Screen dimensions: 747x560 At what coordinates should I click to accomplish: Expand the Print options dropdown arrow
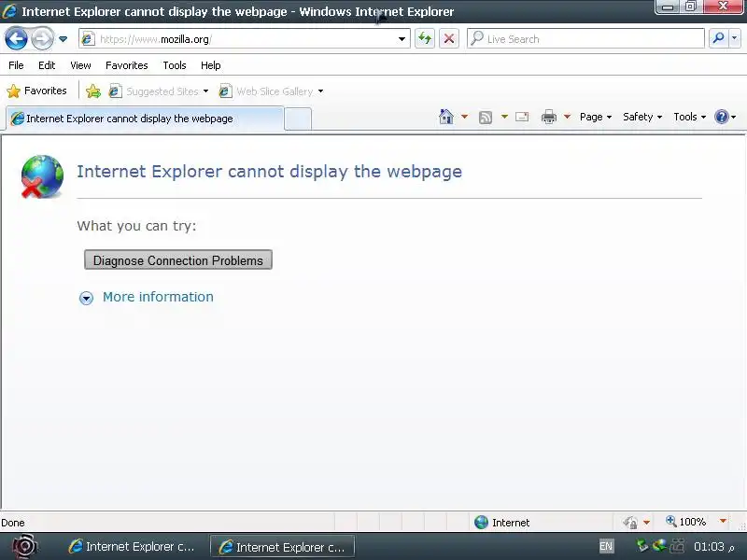[x=568, y=117]
